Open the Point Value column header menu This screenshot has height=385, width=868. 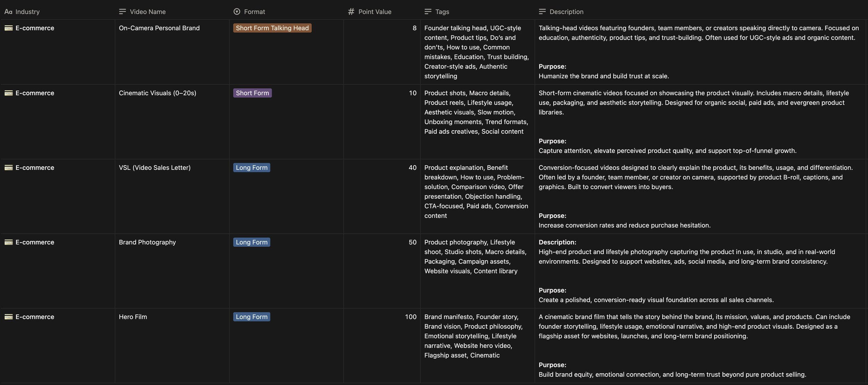coord(375,12)
